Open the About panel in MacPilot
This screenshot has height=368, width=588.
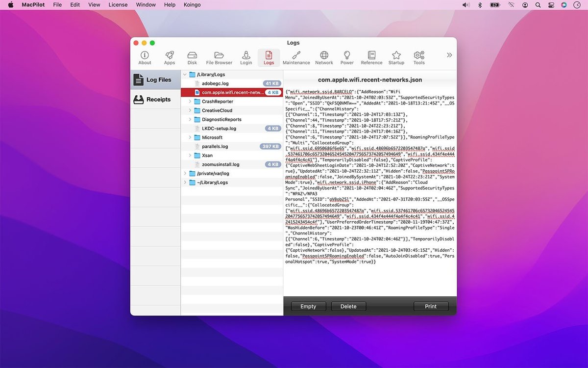pyautogui.click(x=145, y=57)
